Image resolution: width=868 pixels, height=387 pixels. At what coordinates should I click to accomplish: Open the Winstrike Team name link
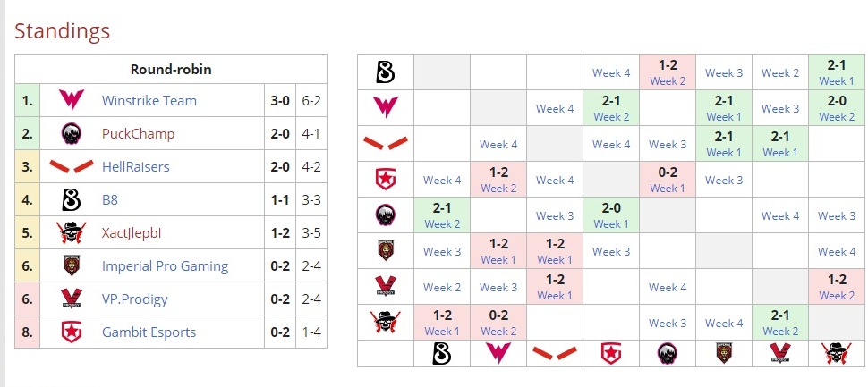tap(149, 101)
